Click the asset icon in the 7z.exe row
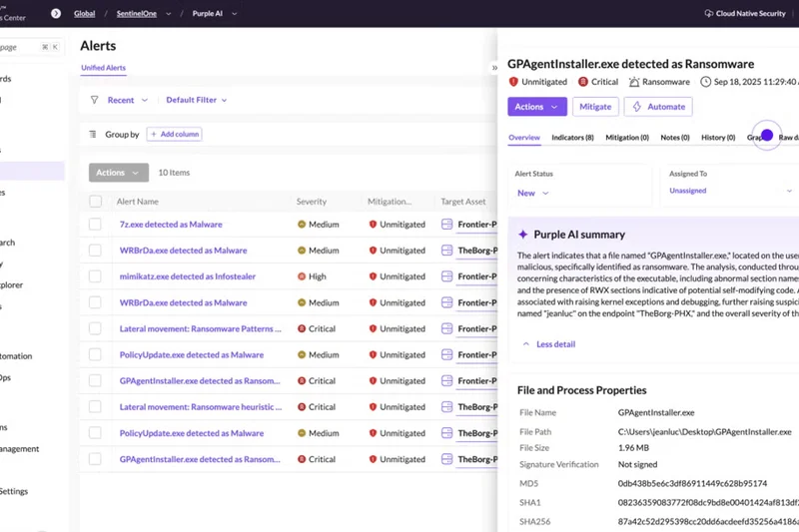 click(x=447, y=225)
